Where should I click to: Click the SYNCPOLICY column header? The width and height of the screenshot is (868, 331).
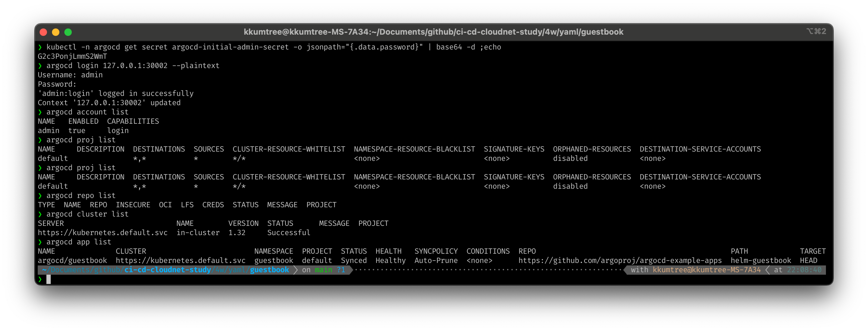click(436, 251)
